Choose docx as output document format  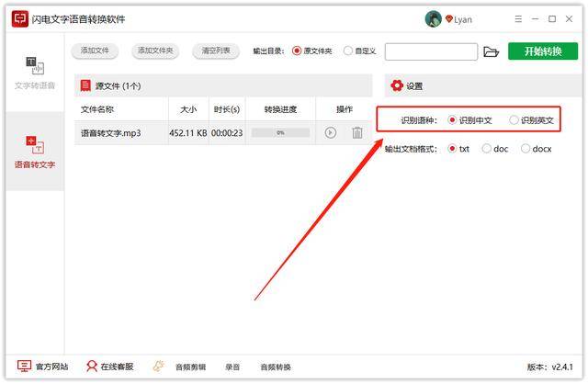pyautogui.click(x=526, y=149)
